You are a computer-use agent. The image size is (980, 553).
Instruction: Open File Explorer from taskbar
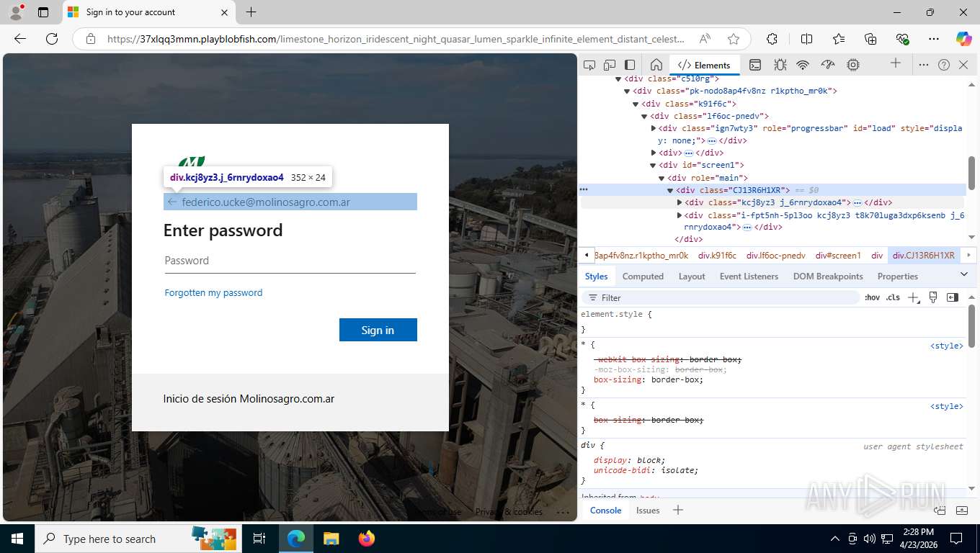tap(331, 539)
